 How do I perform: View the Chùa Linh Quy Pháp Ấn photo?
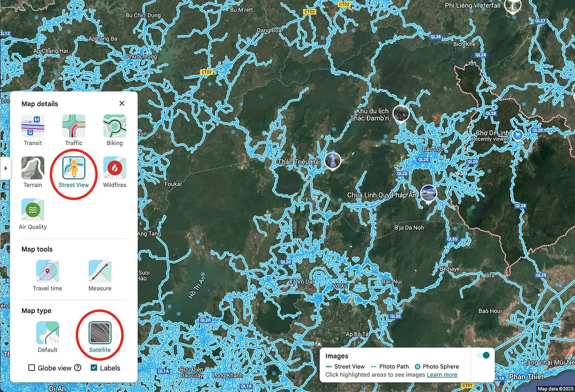428,193
